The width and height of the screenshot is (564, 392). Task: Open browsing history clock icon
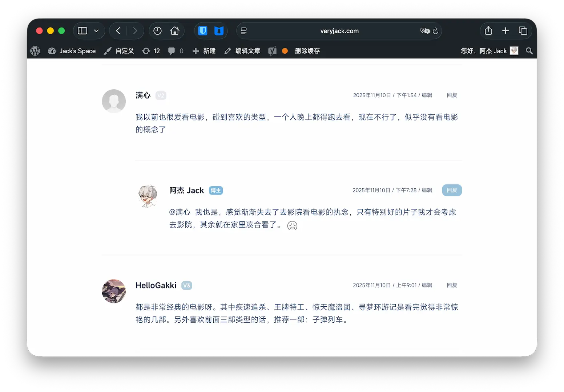point(157,31)
